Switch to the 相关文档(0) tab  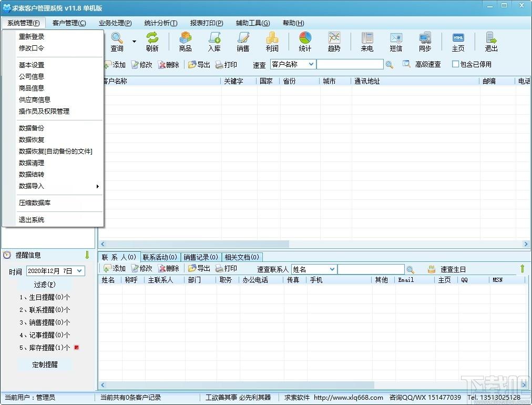pyautogui.click(x=242, y=257)
